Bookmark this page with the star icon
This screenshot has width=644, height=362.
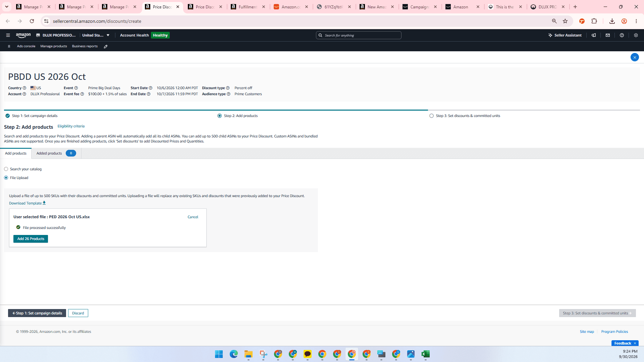coord(565,21)
